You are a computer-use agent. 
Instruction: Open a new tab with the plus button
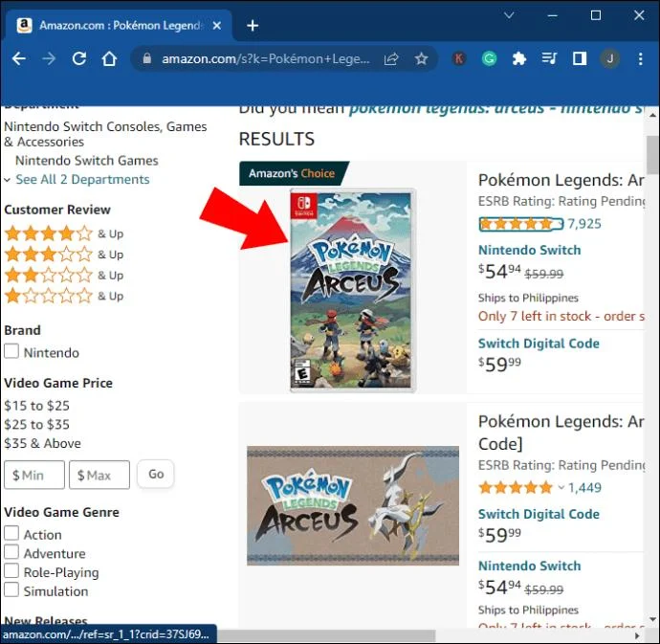253,26
